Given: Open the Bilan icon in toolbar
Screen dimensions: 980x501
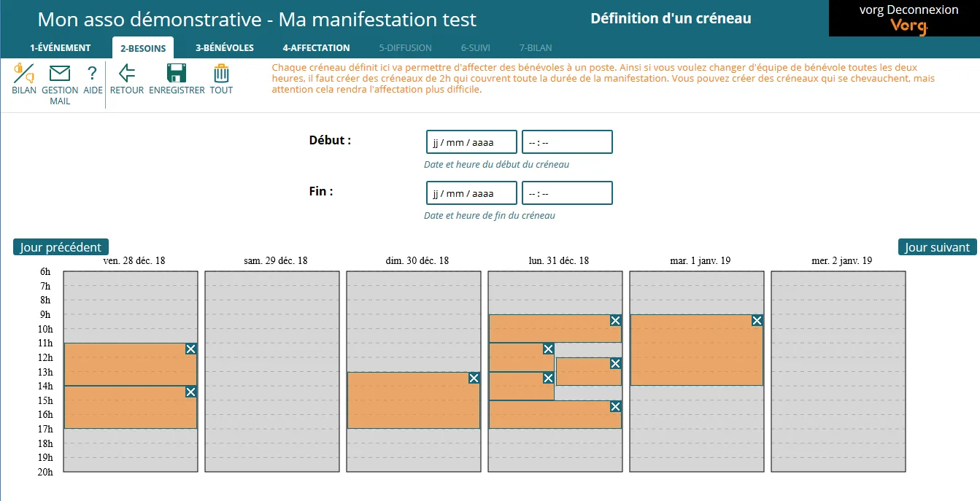Looking at the screenshot, I should pyautogui.click(x=24, y=74).
